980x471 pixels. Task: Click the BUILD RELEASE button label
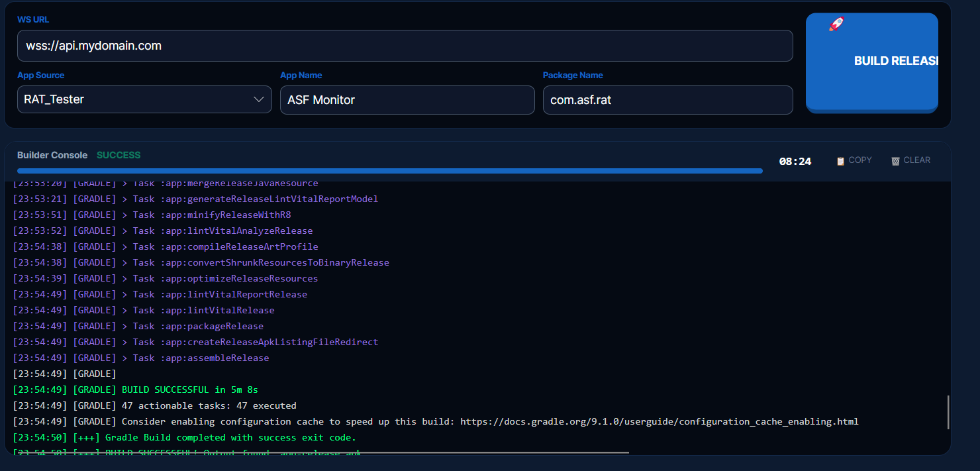coord(896,61)
